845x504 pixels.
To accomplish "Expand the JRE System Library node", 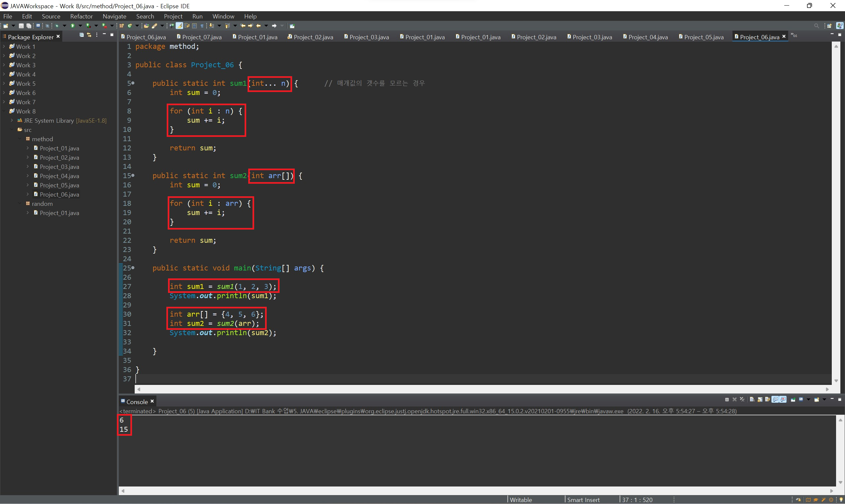I will click(12, 121).
